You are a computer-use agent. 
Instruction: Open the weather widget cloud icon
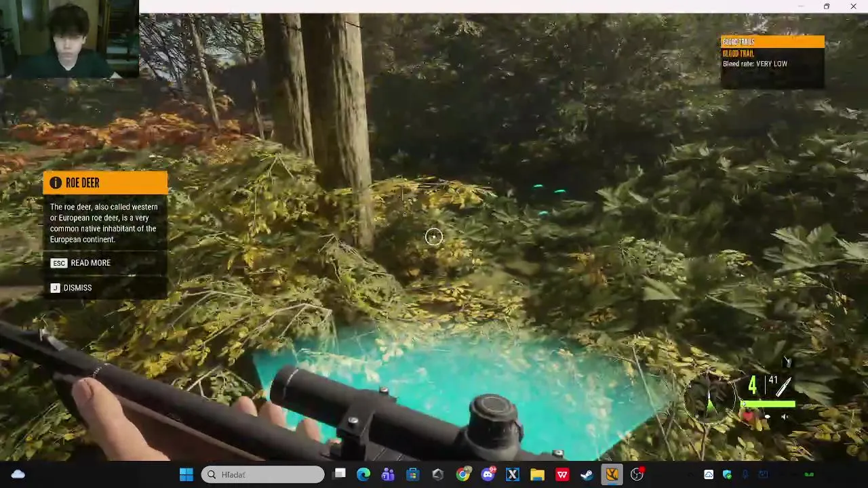click(18, 474)
